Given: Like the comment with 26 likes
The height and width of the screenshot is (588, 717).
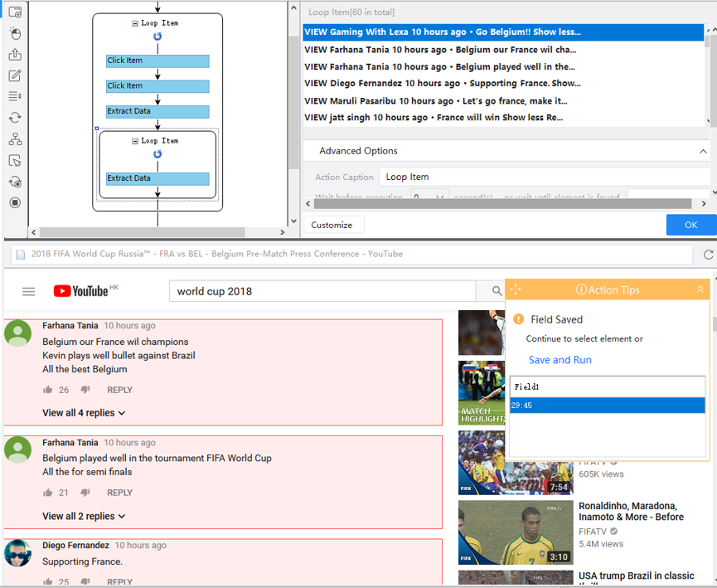Looking at the screenshot, I should 47,390.
